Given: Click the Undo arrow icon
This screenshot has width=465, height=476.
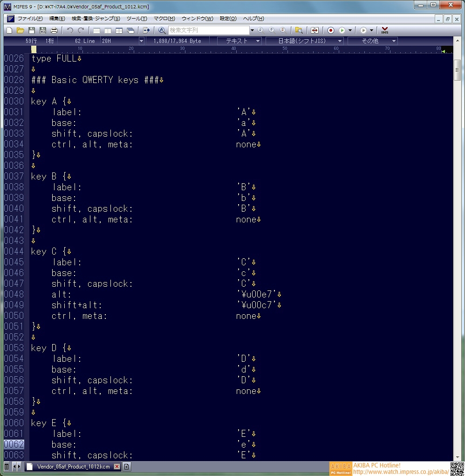Looking at the screenshot, I should (70, 30).
